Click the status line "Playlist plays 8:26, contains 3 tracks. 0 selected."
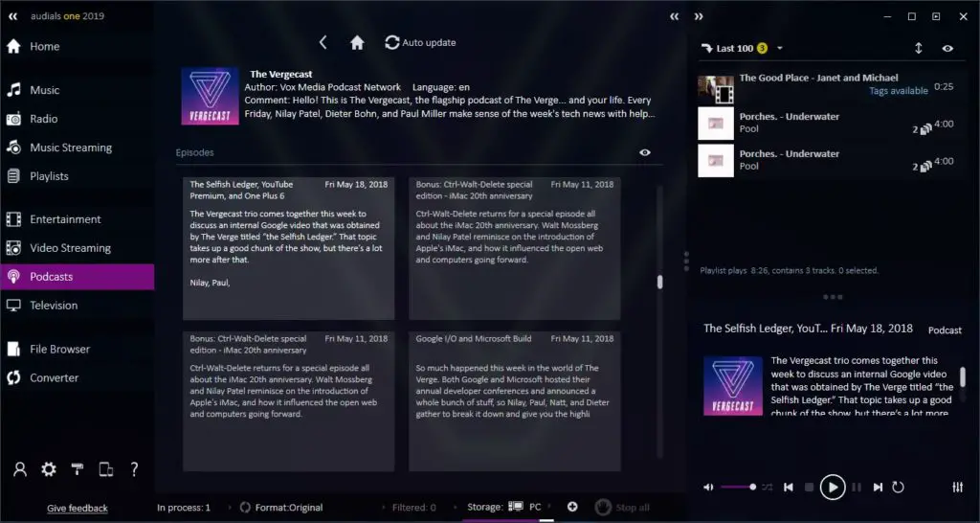 (789, 271)
